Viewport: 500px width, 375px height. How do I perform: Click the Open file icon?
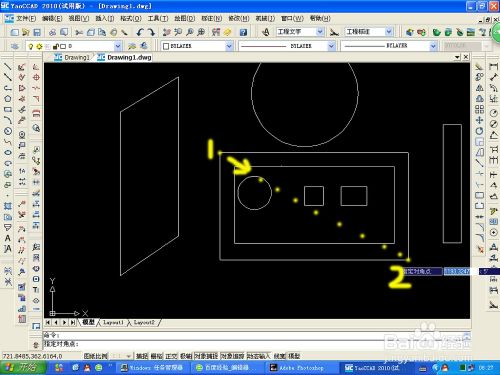tap(26, 32)
